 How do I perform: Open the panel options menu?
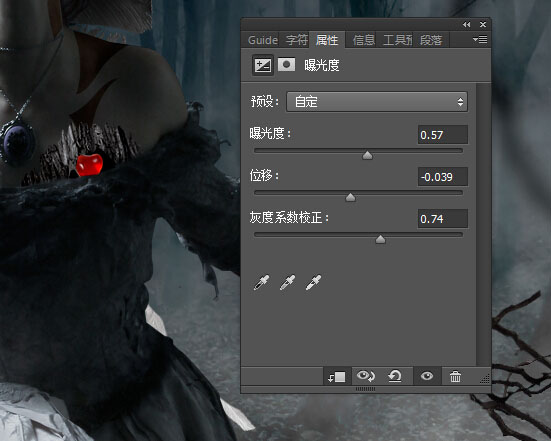(480, 39)
